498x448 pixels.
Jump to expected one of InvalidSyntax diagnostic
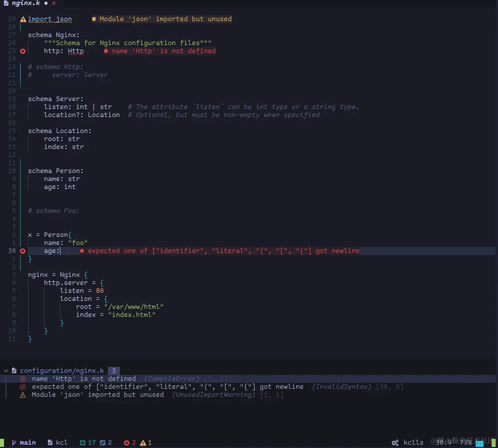(x=168, y=387)
